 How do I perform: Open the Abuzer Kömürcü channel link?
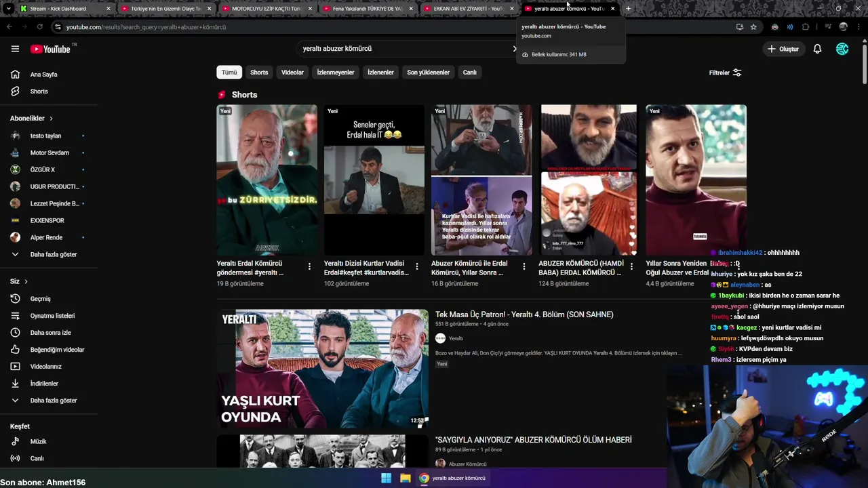pos(467,464)
